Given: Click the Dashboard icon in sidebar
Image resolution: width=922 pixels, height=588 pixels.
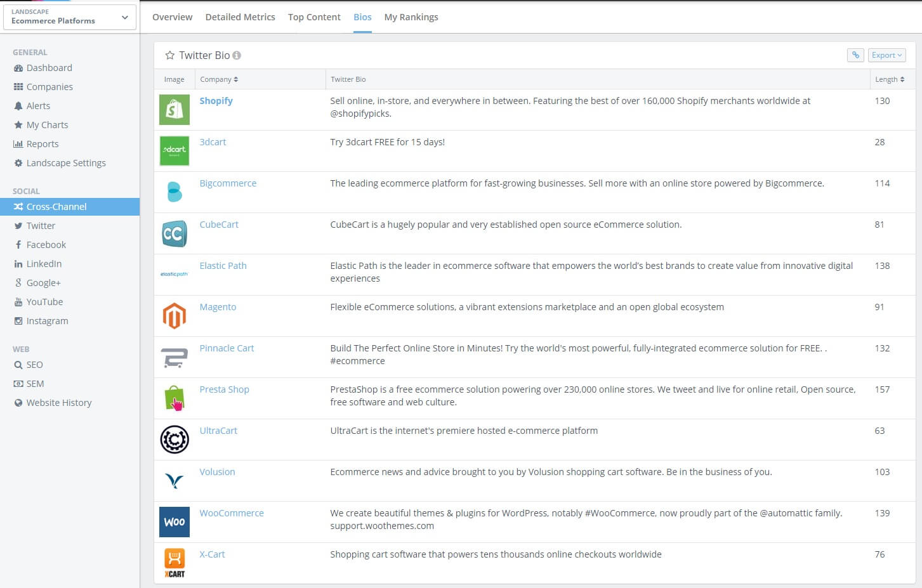Looking at the screenshot, I should (18, 68).
